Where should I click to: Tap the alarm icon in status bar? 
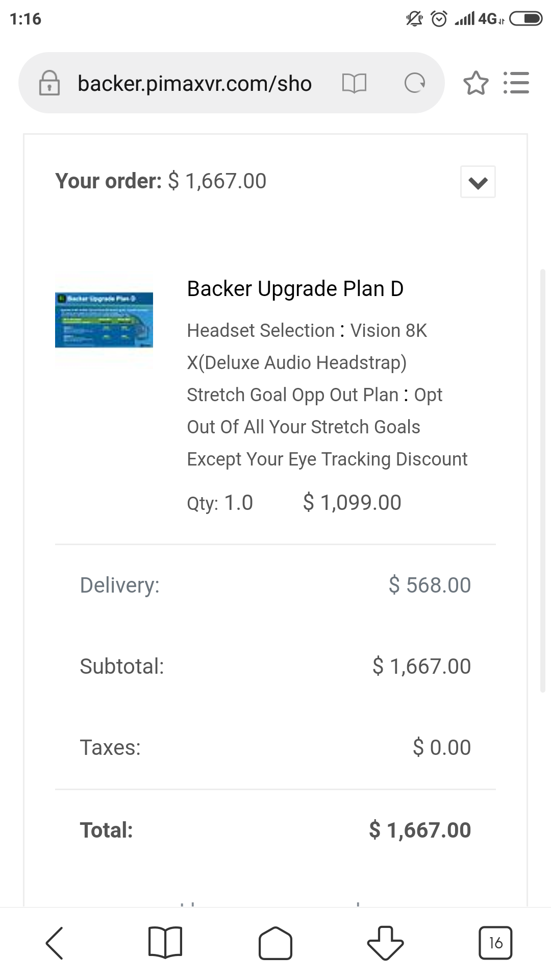coord(439,19)
